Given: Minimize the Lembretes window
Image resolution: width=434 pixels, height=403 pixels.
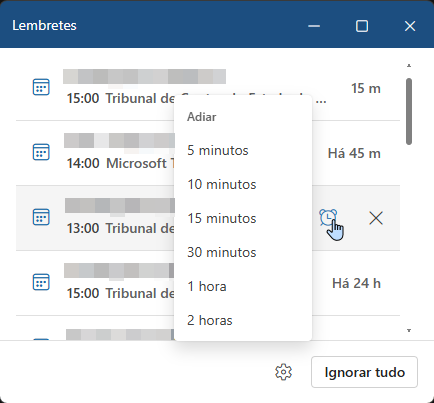Looking at the screenshot, I should [x=314, y=26].
